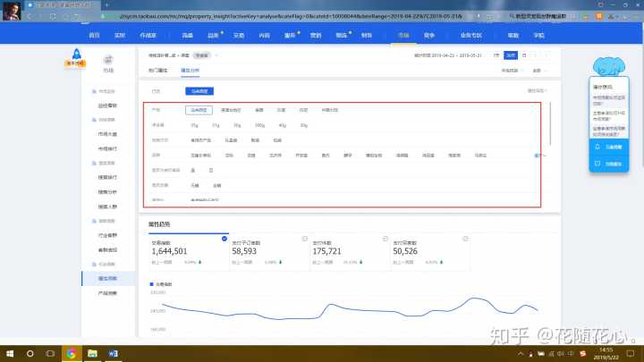Check the 支付买家数 metric card checkbox
Image resolution: width=644 pixels, height=362 pixels.
point(467,238)
